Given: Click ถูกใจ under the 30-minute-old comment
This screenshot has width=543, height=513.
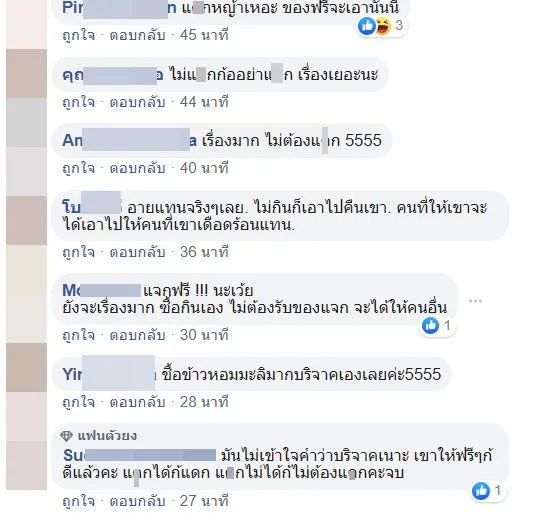Looking at the screenshot, I should 79,335.
